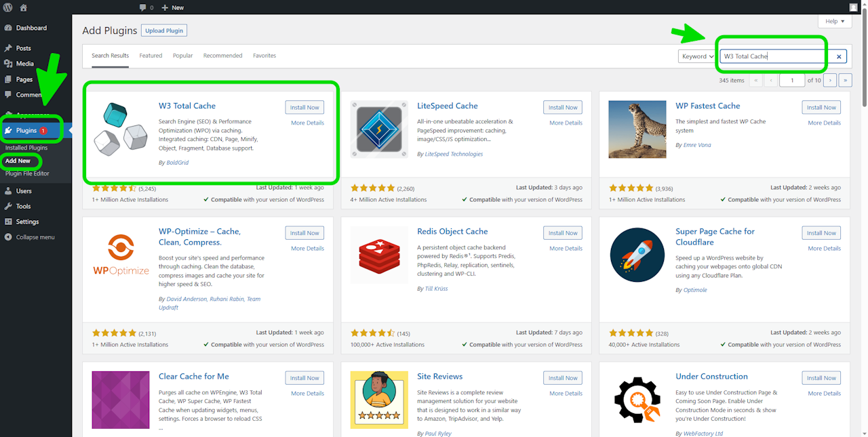This screenshot has height=437, width=868.
Task: Open WP-Optimize title link
Action: point(199,236)
